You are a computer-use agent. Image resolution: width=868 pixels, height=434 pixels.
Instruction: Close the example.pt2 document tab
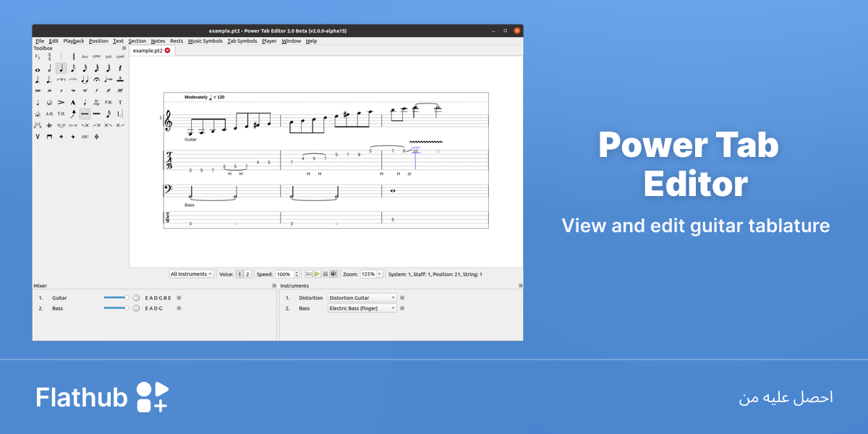[x=167, y=51]
